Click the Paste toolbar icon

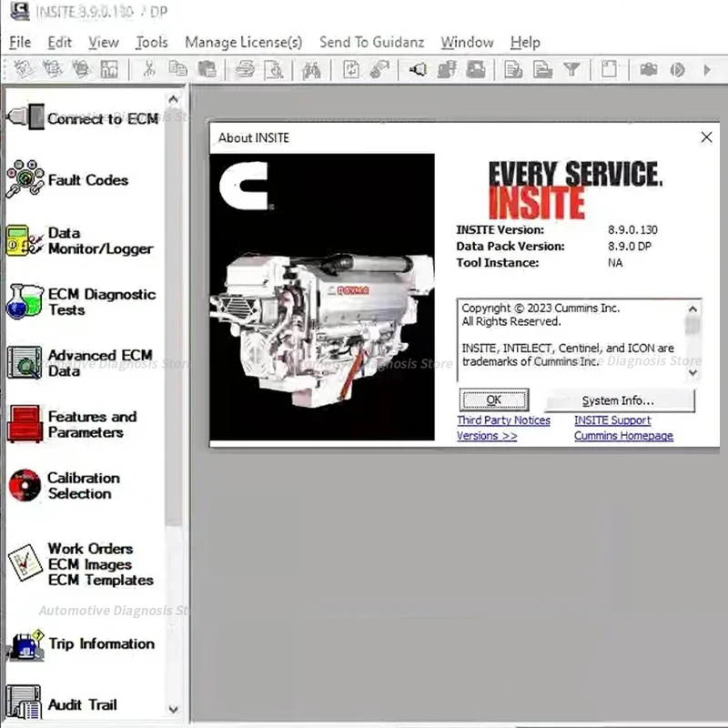207,70
